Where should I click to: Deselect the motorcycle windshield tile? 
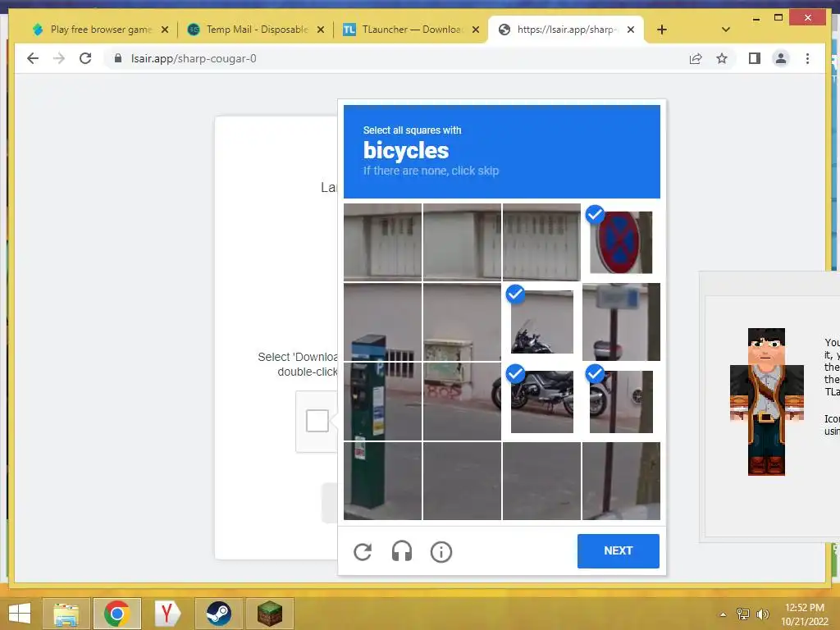541,322
